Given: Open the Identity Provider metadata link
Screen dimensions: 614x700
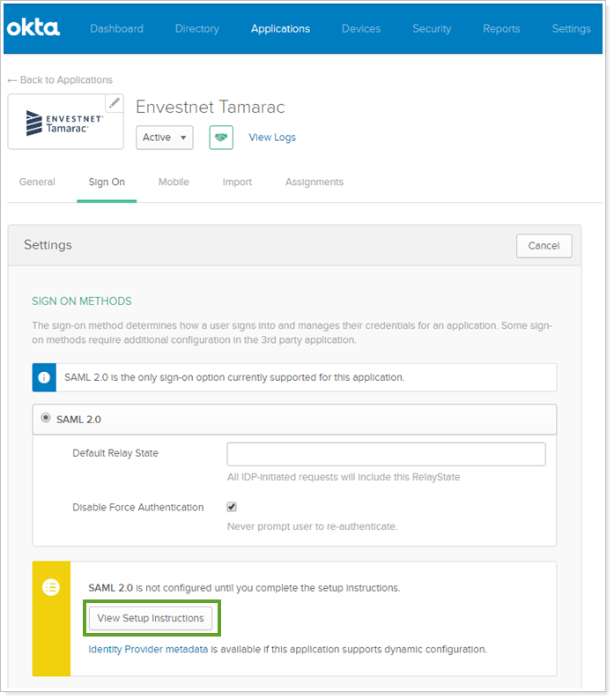Looking at the screenshot, I should tap(148, 649).
